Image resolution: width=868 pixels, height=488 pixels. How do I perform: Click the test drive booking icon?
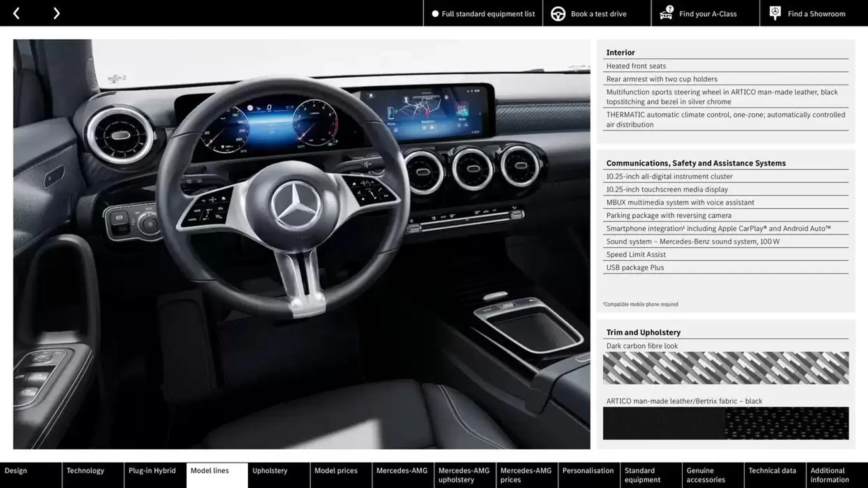557,13
